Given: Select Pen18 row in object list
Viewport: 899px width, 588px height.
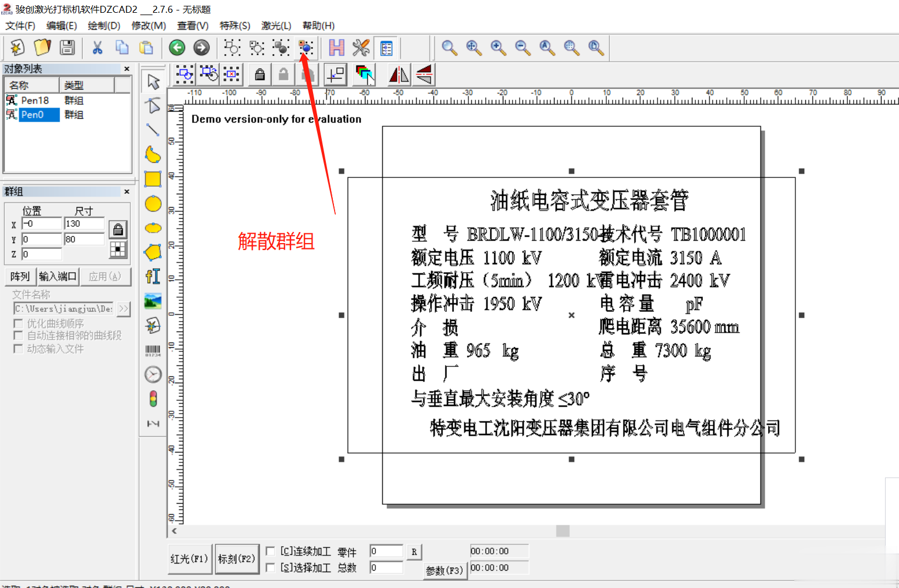Looking at the screenshot, I should coord(67,100).
